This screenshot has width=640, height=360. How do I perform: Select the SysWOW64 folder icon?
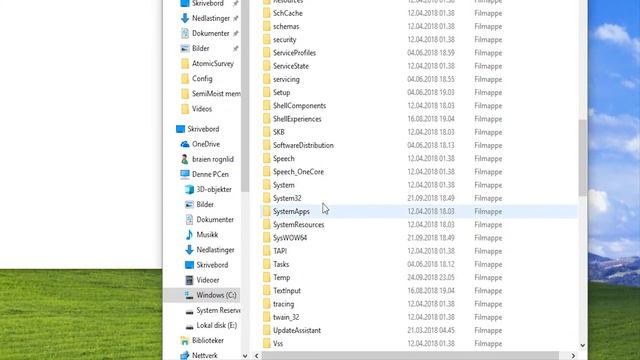coord(267,238)
